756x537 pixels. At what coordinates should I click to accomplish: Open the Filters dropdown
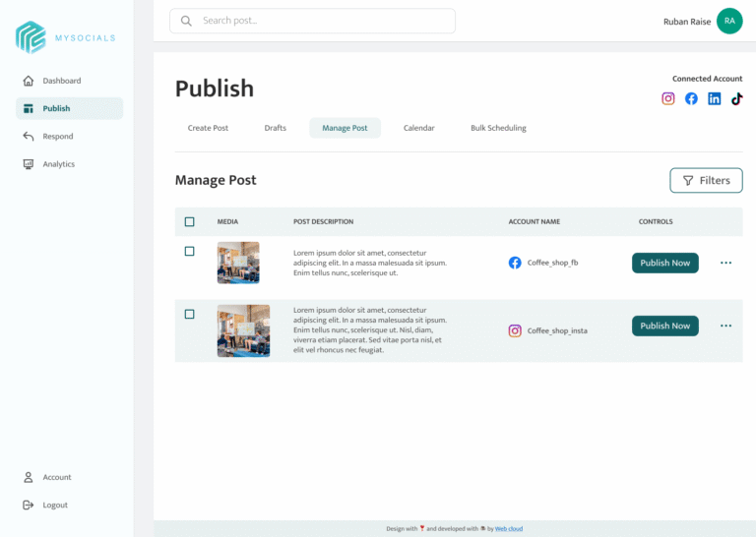click(706, 180)
